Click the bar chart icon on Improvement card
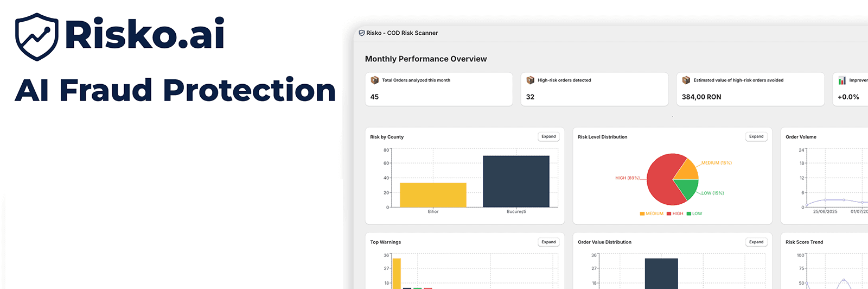Screen dimensions: 868x289 [842, 80]
